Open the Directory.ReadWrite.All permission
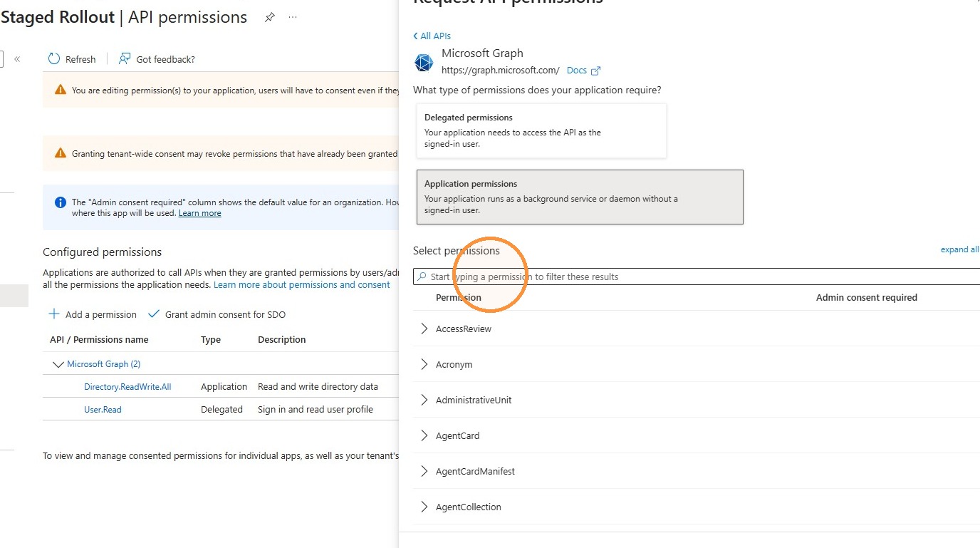The image size is (980, 548). [x=127, y=387]
